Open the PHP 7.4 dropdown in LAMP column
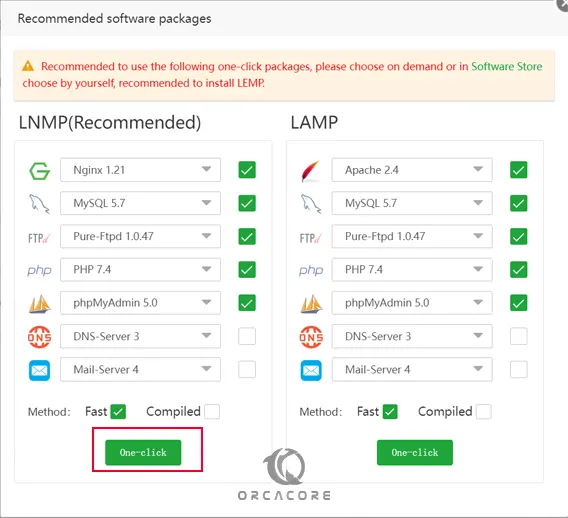Viewport: 568px width, 518px height. click(412, 270)
